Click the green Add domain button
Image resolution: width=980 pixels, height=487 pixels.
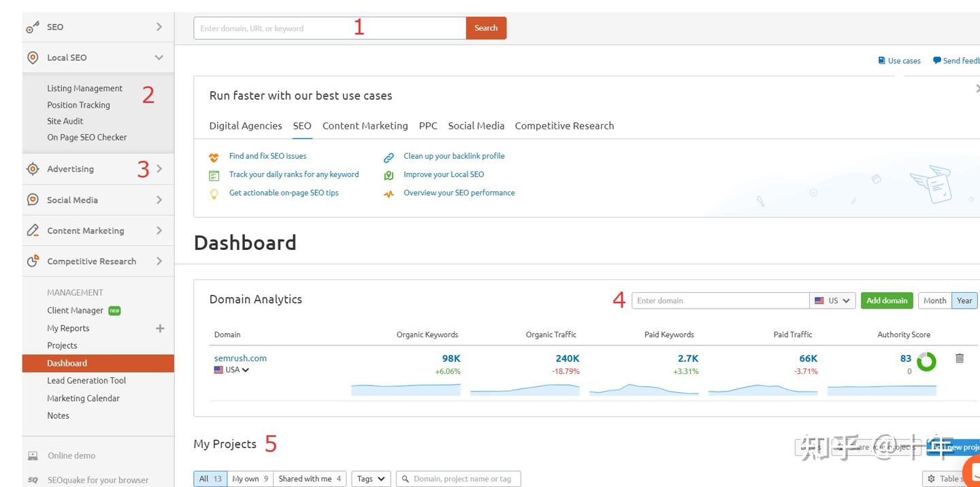point(886,300)
